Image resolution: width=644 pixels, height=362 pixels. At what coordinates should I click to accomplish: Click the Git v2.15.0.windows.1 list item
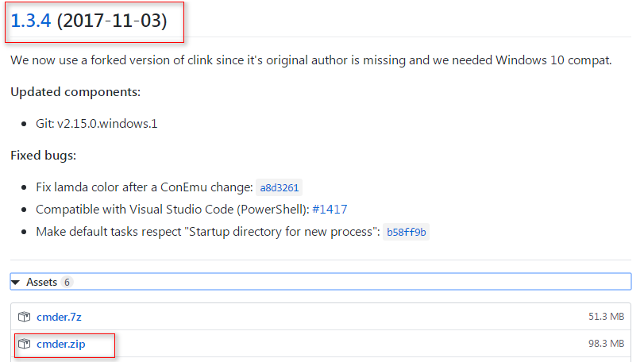point(97,124)
